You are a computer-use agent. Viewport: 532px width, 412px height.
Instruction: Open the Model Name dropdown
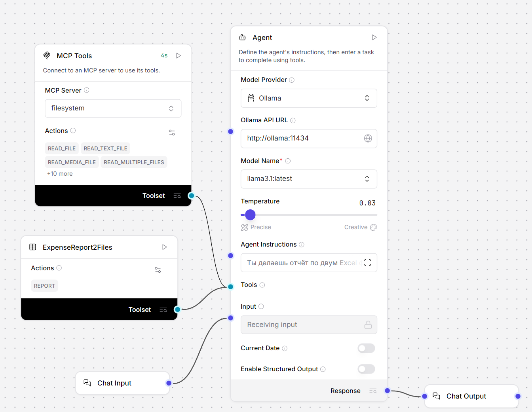click(309, 179)
